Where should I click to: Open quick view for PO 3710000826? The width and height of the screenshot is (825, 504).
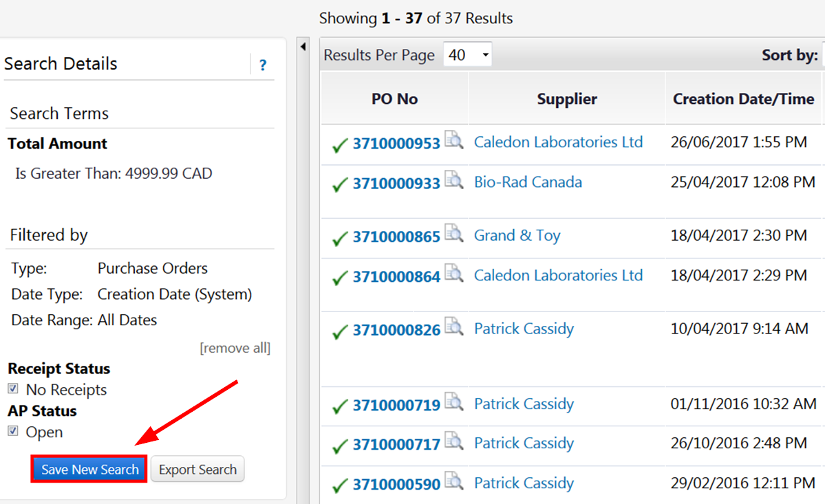(x=453, y=326)
